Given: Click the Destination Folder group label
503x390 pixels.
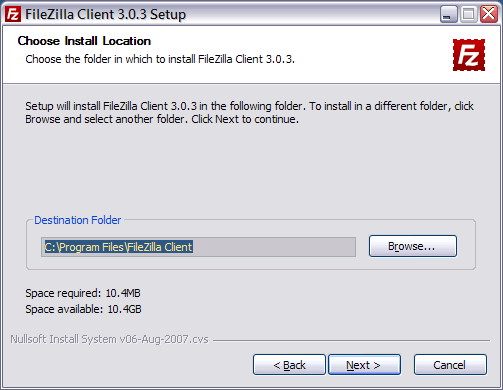Looking at the screenshot, I should (78, 220).
